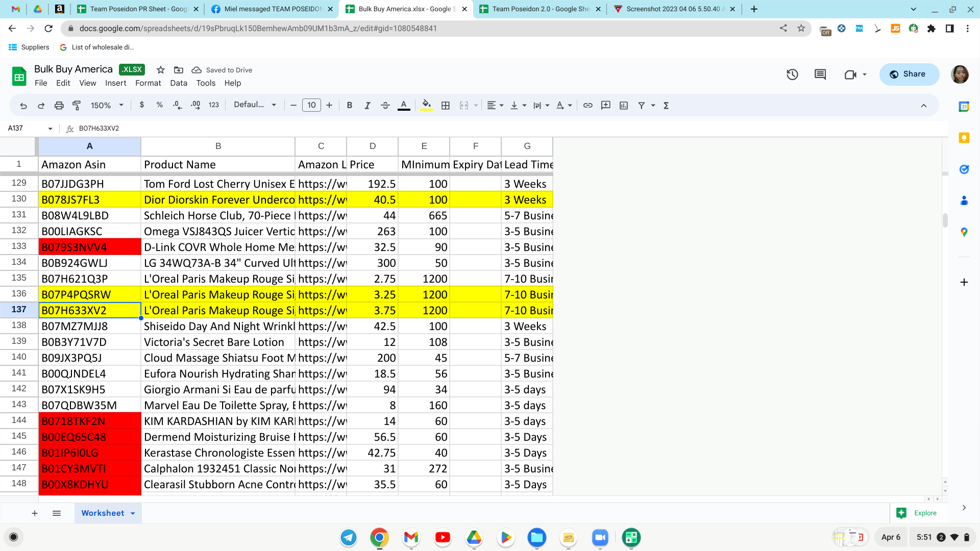
Task: Open YouTube from the shelf
Action: [x=443, y=537]
